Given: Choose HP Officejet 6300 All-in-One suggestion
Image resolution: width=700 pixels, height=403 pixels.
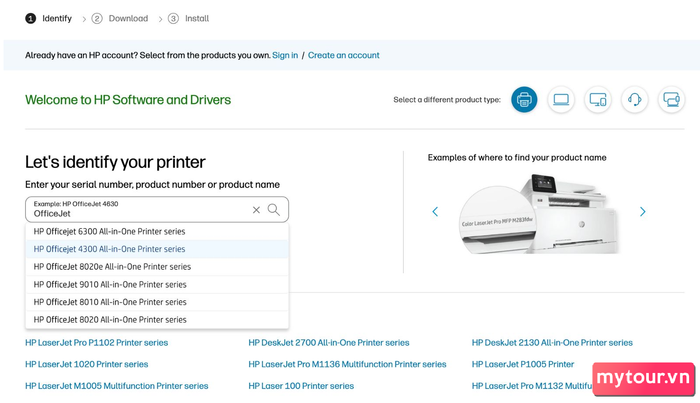Looking at the screenshot, I should [x=157, y=231].
